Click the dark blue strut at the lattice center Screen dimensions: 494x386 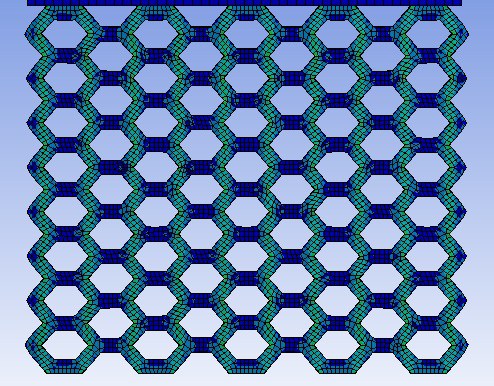(x=247, y=189)
